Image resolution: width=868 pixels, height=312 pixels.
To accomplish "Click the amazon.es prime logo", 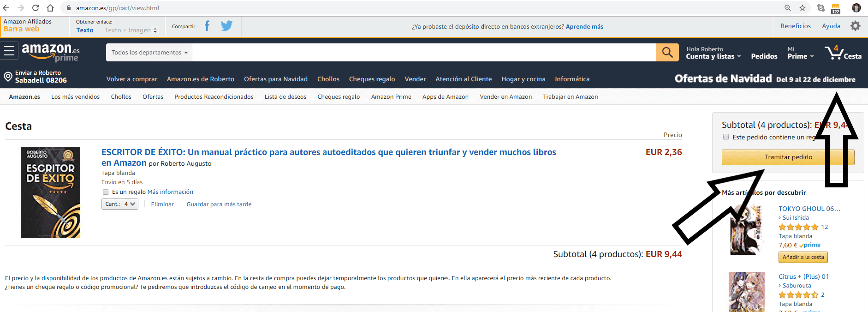I will click(x=51, y=52).
